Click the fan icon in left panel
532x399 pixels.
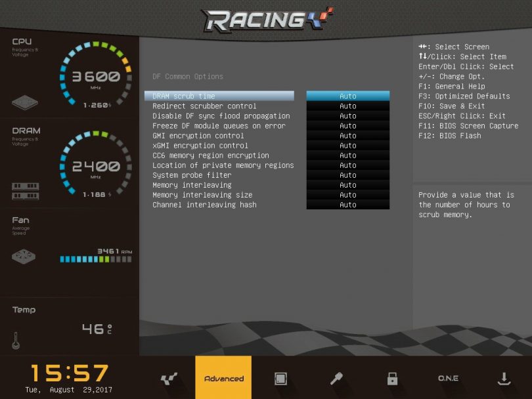[25, 257]
